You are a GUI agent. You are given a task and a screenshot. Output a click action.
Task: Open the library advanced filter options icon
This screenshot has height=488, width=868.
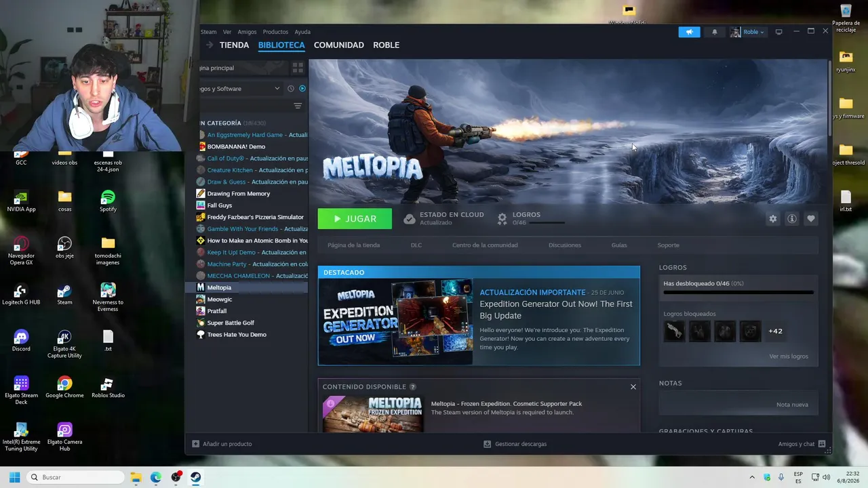point(298,106)
